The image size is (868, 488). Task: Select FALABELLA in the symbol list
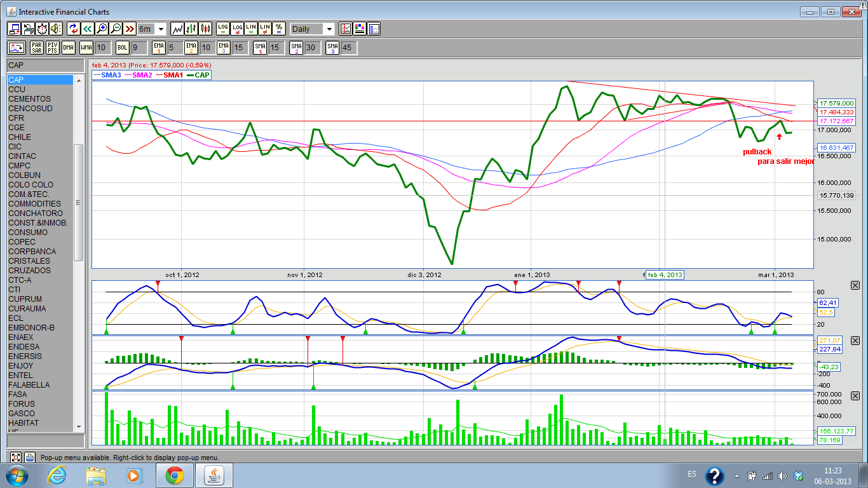click(40, 385)
